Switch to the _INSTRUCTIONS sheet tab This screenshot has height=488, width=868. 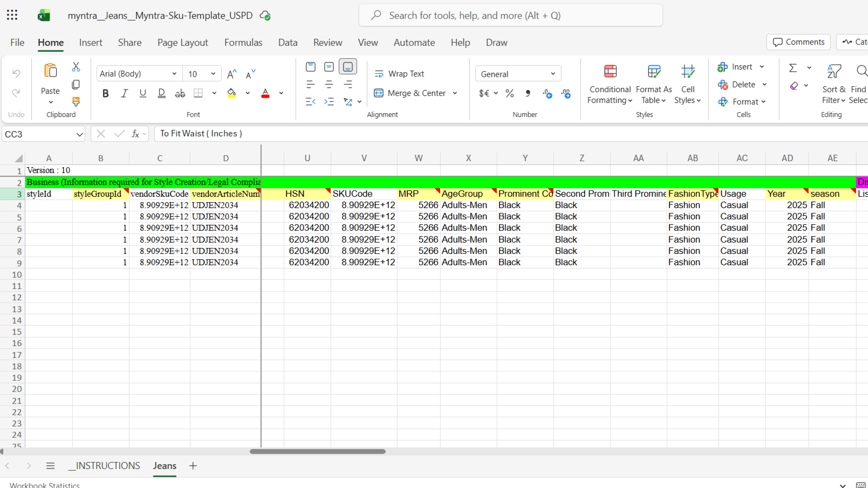coord(104,465)
